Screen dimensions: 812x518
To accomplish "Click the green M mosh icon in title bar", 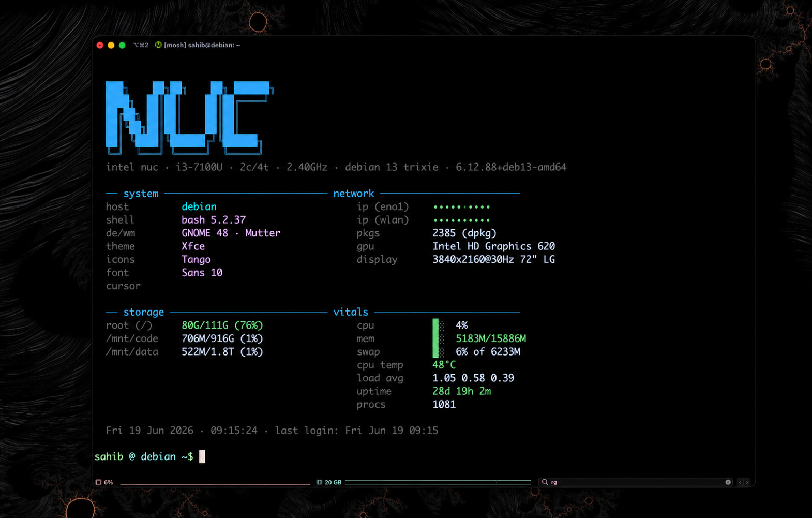I will [x=158, y=45].
